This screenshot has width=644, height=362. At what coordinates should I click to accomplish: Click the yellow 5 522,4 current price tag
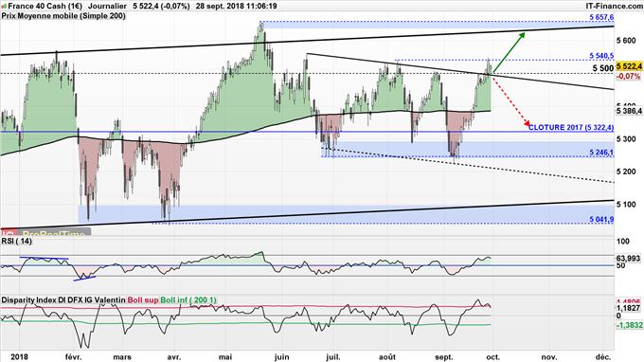pyautogui.click(x=629, y=66)
